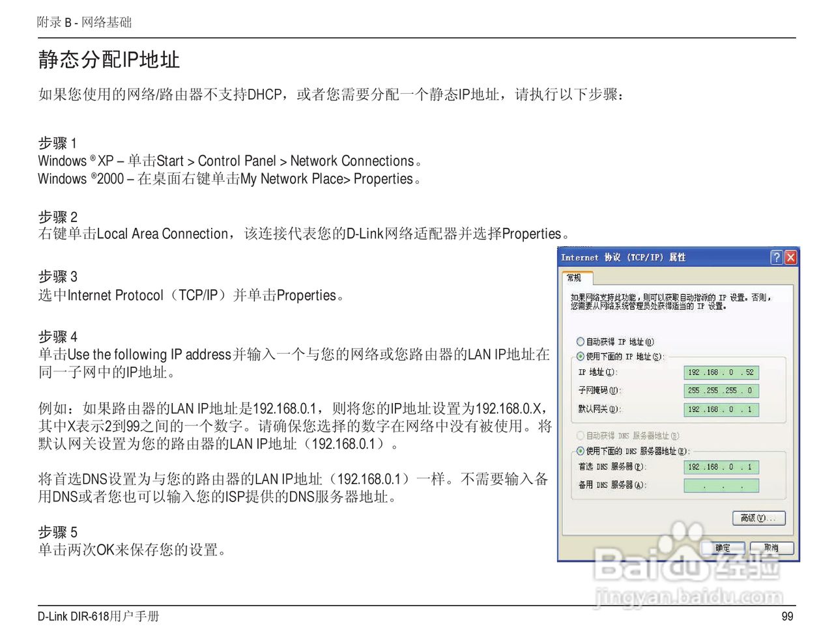Screen dimensions: 834x644
Task: Select the 使用下面的 IP 地址 radio option
Action: [x=580, y=356]
